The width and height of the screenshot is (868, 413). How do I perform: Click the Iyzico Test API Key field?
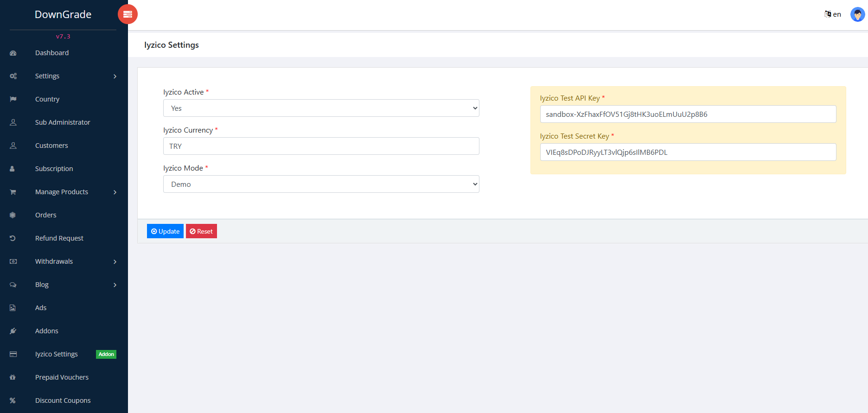point(688,114)
